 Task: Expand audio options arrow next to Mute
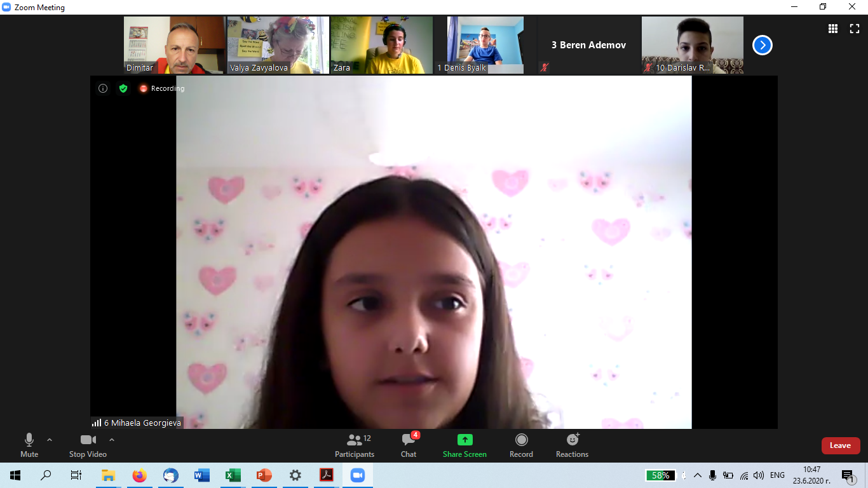[x=50, y=440]
